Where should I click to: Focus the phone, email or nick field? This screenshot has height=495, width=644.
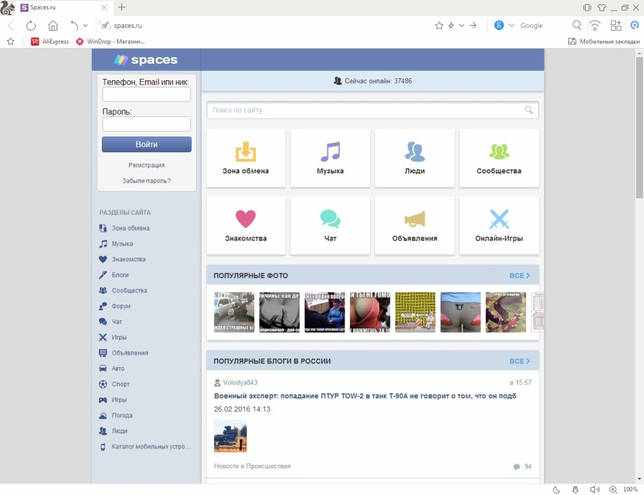click(x=146, y=94)
